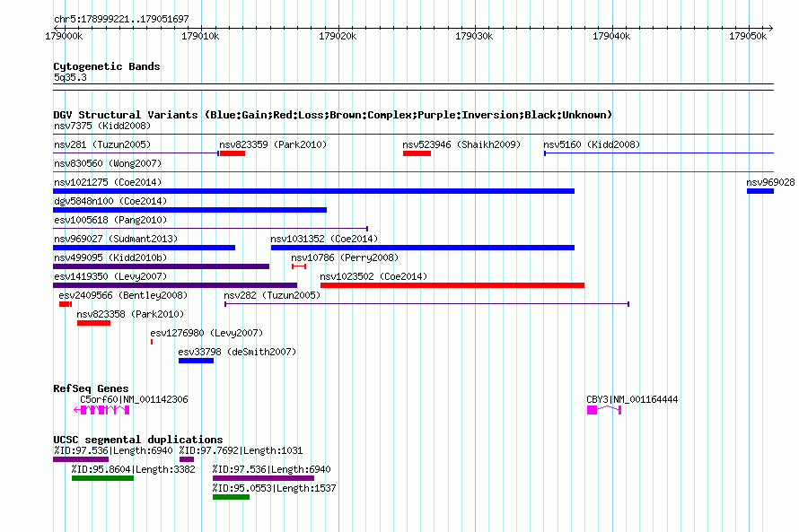Click the nsv10786 (Perry2008) small red marker
The height and width of the screenshot is (532, 799).
point(299,266)
